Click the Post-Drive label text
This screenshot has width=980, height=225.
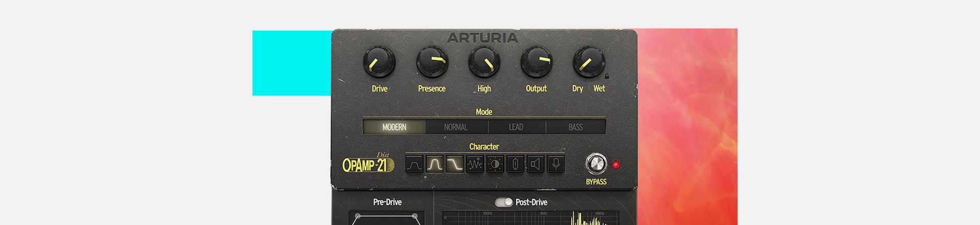[x=531, y=202]
